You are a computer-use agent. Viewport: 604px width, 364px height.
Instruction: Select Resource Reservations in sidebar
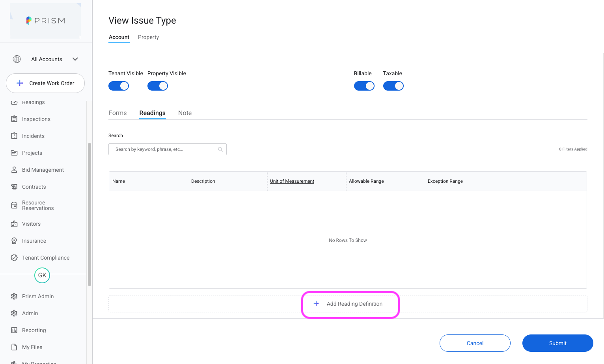(x=37, y=205)
